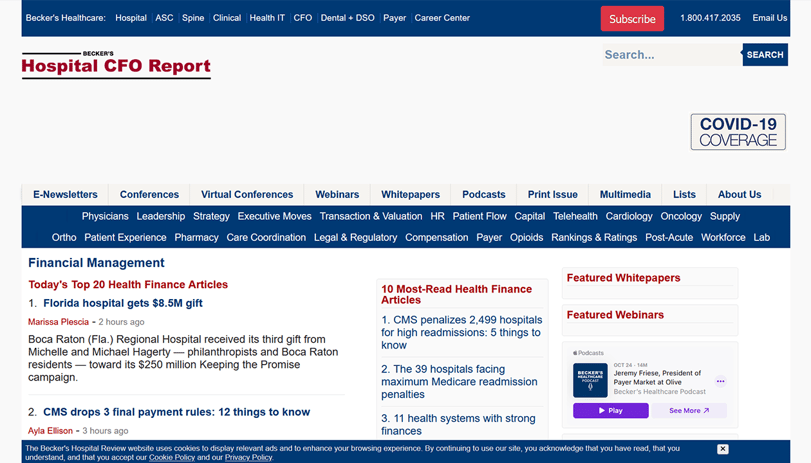Open Lists menu tab
Viewport: 811px width, 463px height.
684,195
